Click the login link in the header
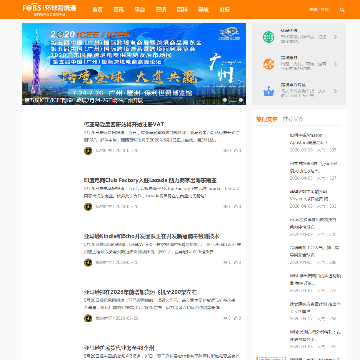The image size is (360, 360). 313,10
